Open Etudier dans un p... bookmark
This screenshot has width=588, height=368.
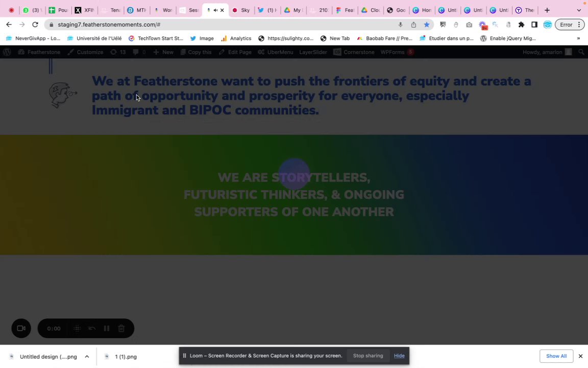(x=446, y=38)
